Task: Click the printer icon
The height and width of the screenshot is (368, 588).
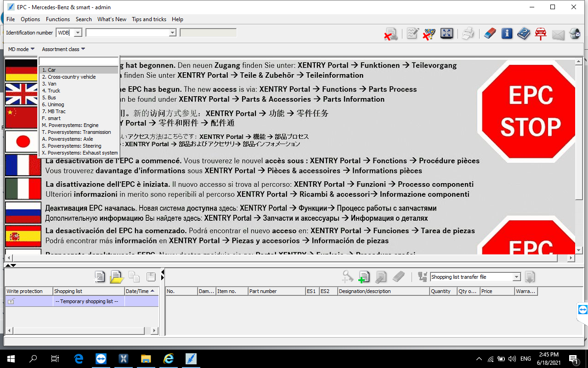Action: tap(468, 34)
